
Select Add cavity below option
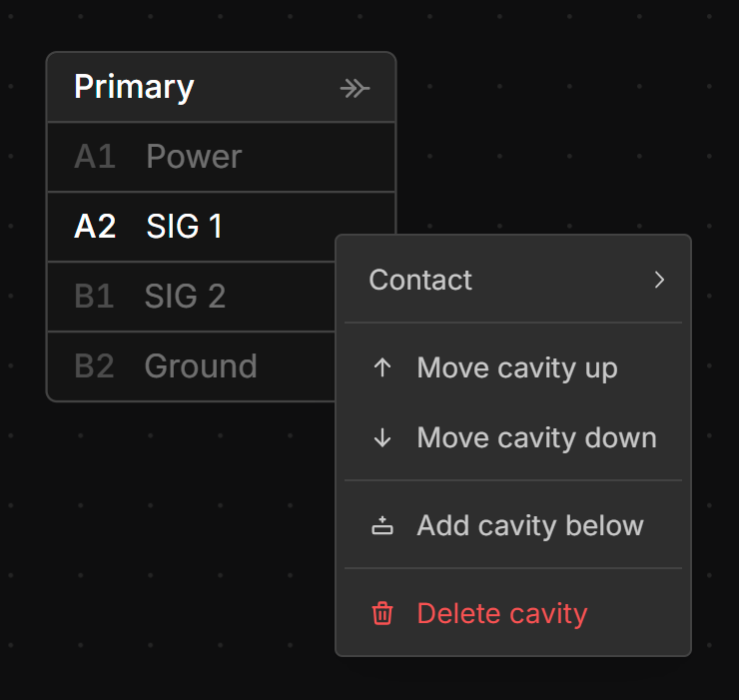click(x=529, y=525)
